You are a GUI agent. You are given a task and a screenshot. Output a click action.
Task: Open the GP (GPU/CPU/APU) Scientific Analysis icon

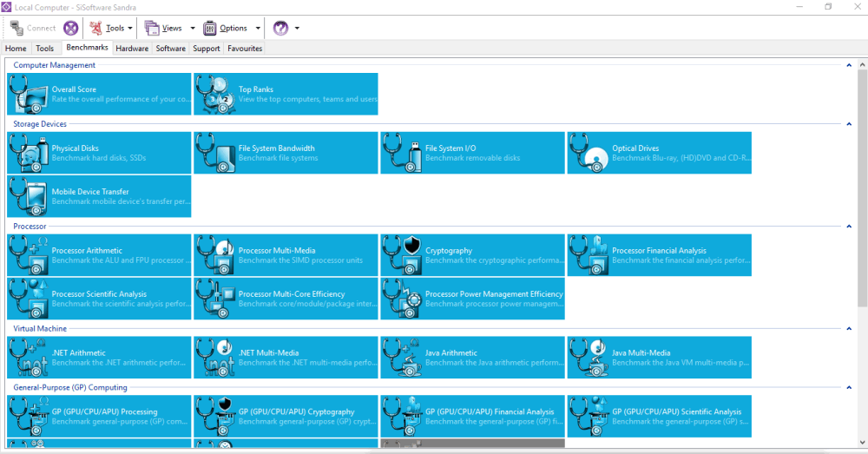pyautogui.click(x=589, y=417)
